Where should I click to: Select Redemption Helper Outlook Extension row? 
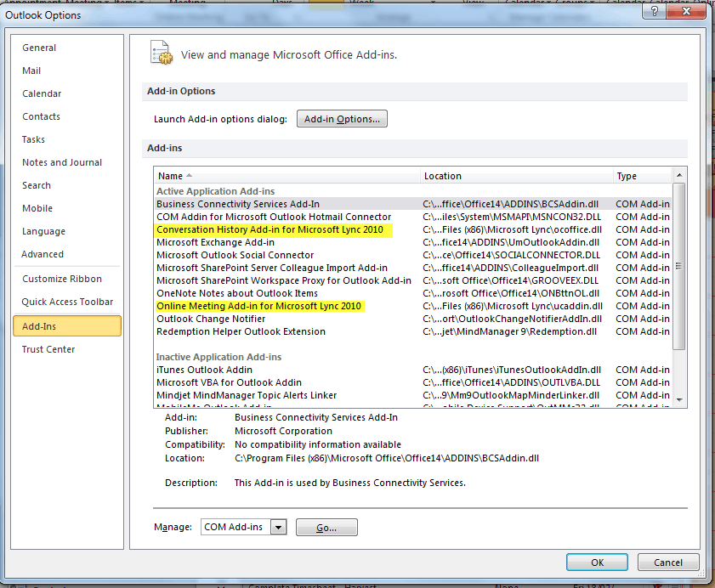pos(412,332)
